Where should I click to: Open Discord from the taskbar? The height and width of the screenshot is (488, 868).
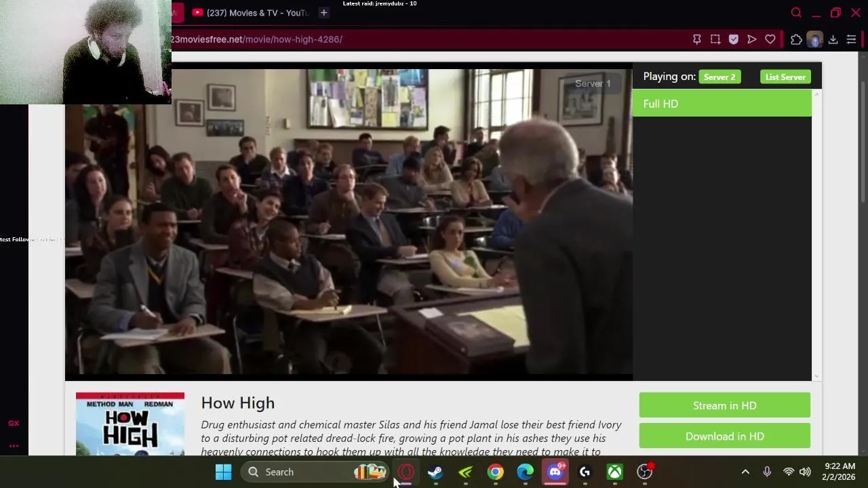coord(555,472)
